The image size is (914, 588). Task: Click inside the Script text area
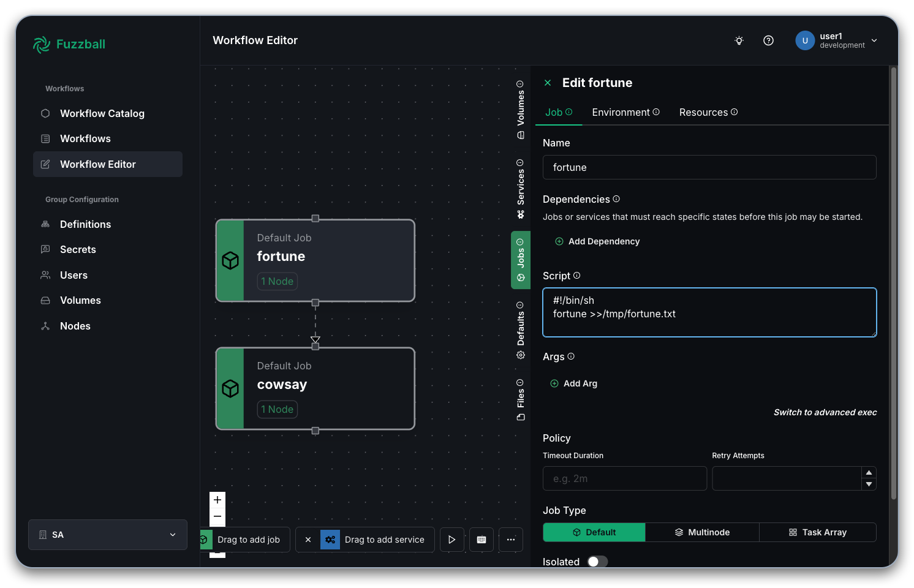[x=709, y=312]
